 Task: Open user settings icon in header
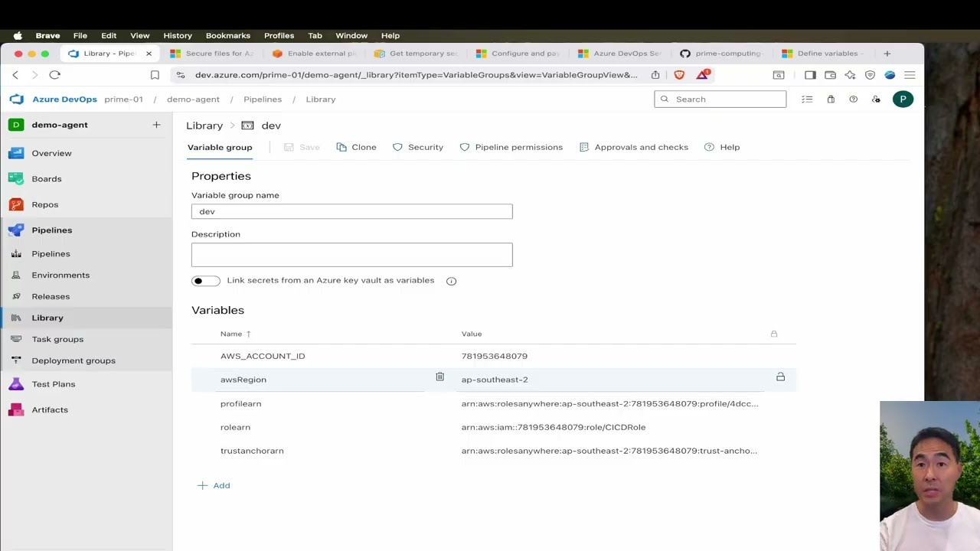tap(876, 99)
